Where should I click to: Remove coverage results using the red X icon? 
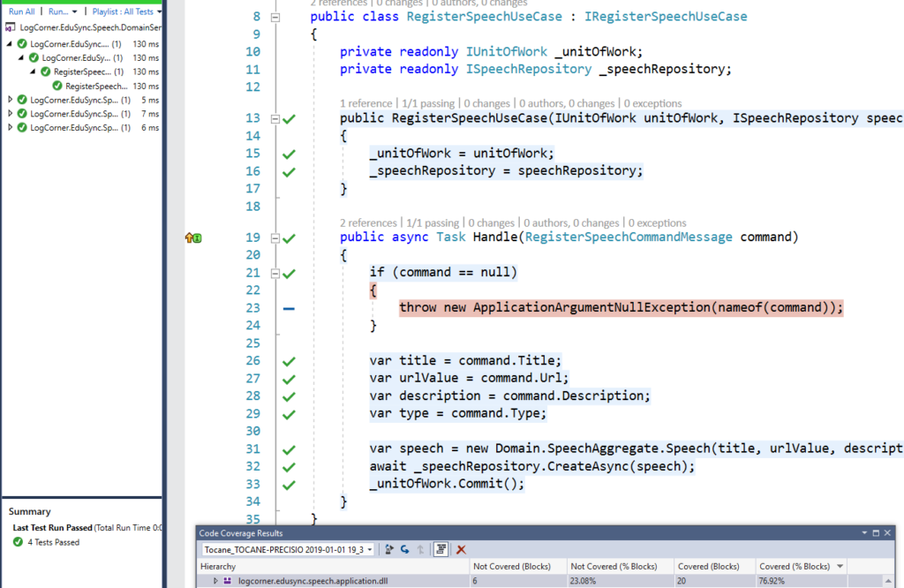coord(460,549)
